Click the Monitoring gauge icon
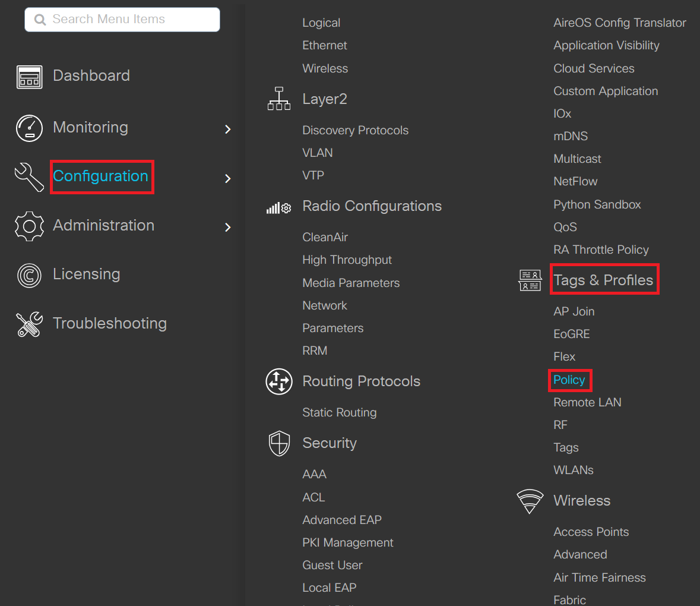This screenshot has height=606, width=700. coord(29,128)
